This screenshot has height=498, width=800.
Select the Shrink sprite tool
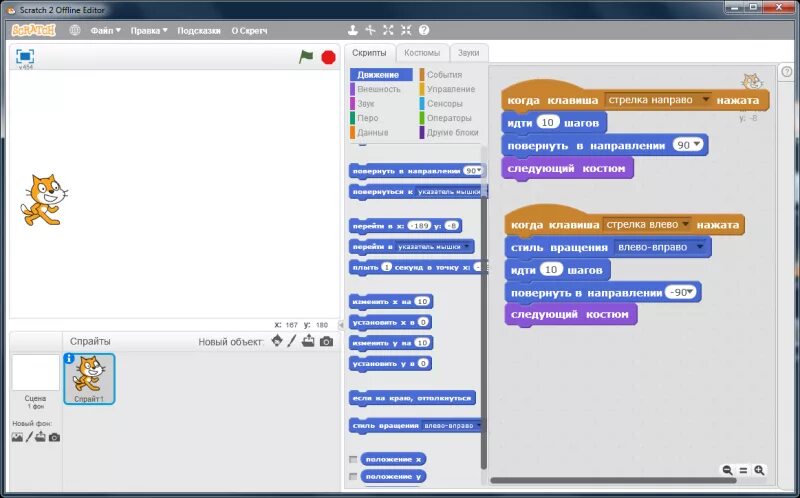coord(406,30)
